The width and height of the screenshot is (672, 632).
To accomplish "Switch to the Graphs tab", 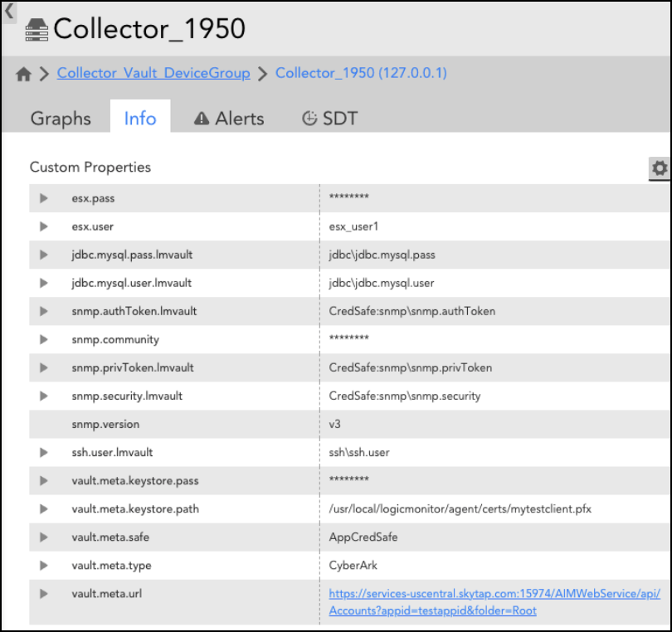I will [x=61, y=118].
